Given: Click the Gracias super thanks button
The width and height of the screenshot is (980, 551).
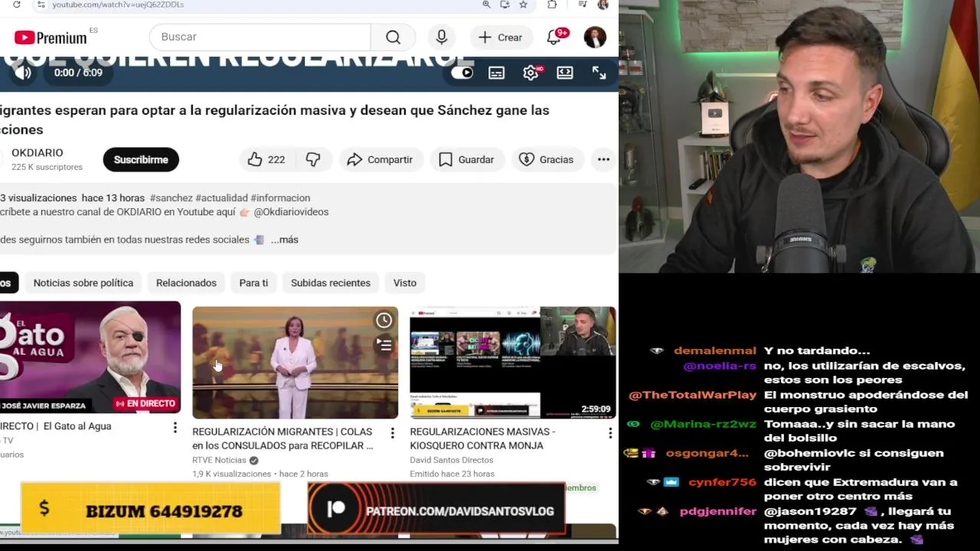Looking at the screenshot, I should (546, 159).
